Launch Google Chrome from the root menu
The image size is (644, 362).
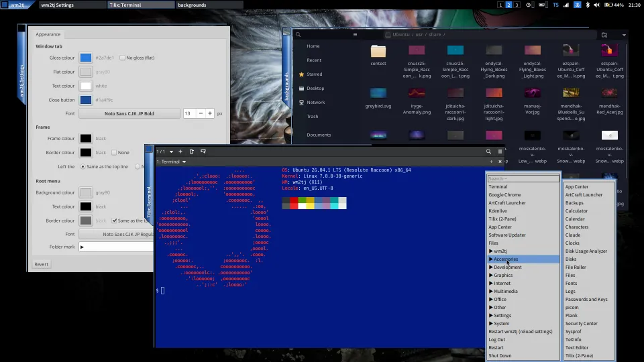(523, 195)
